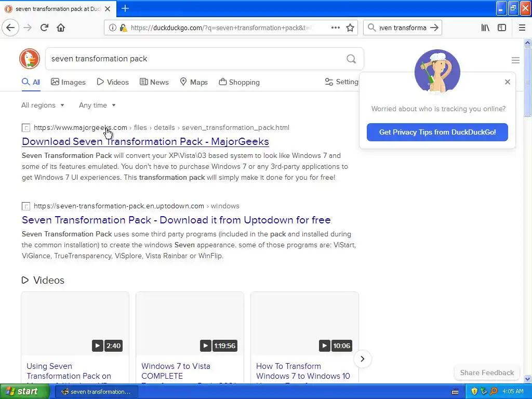The height and width of the screenshot is (399, 532).
Task: Open Download Seven Transformation Pack MajorGeeks link
Action: coord(145,141)
